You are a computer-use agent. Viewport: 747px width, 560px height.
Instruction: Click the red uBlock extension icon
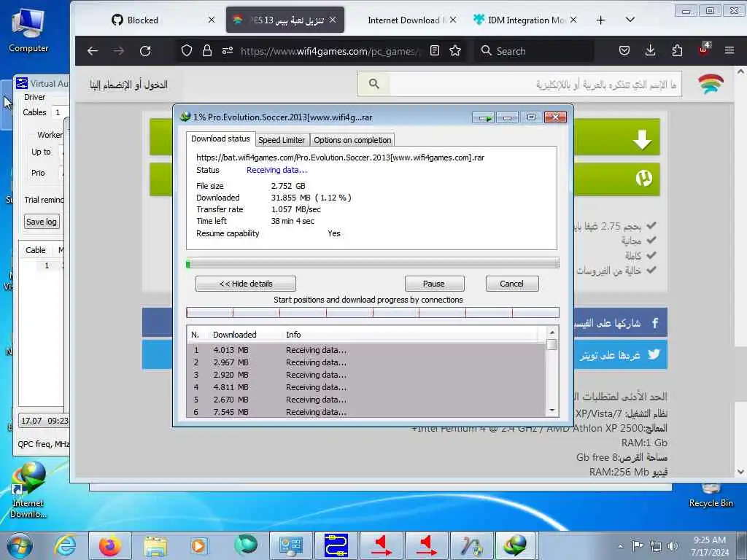704,50
